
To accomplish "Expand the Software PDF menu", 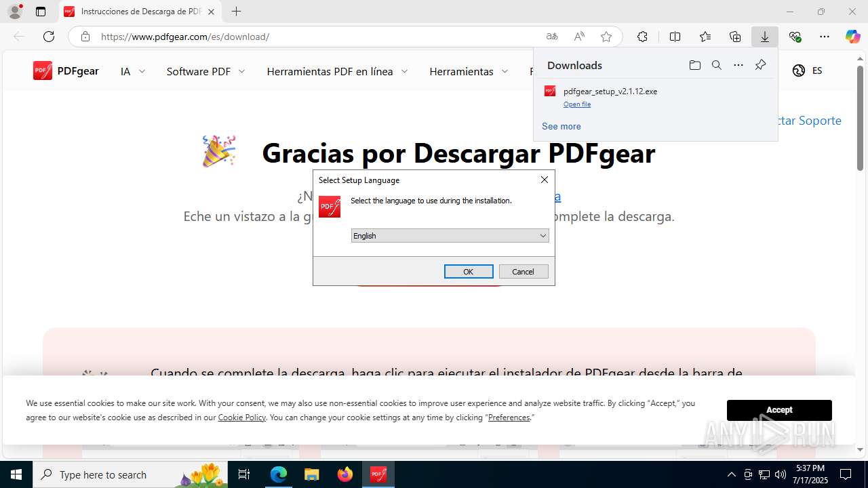I will (x=205, y=71).
